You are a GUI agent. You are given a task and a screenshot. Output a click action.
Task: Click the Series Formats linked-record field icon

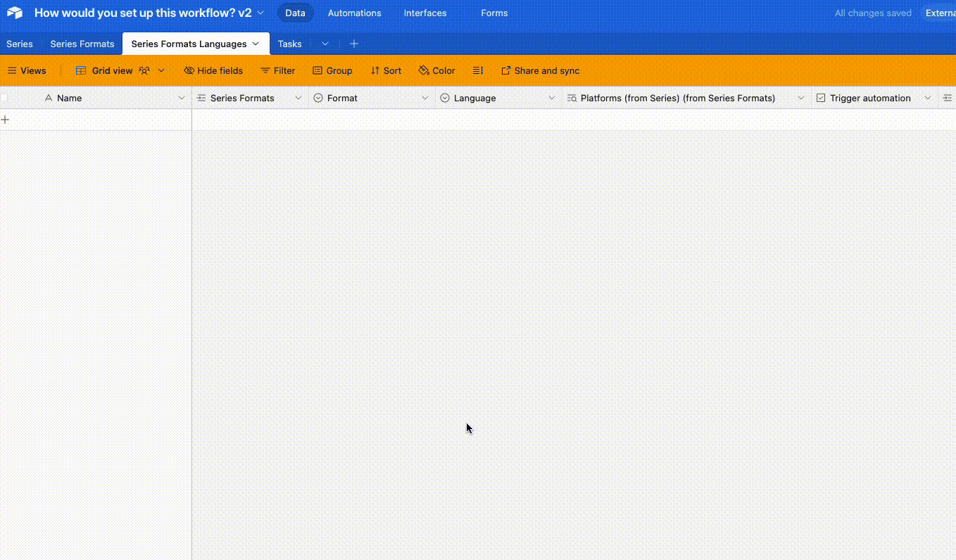point(201,98)
